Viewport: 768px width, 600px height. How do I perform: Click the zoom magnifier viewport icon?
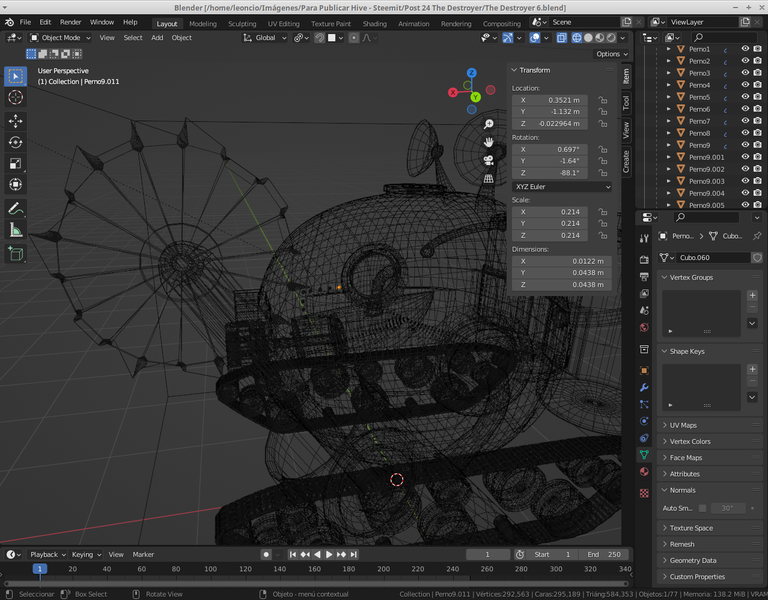coord(489,124)
